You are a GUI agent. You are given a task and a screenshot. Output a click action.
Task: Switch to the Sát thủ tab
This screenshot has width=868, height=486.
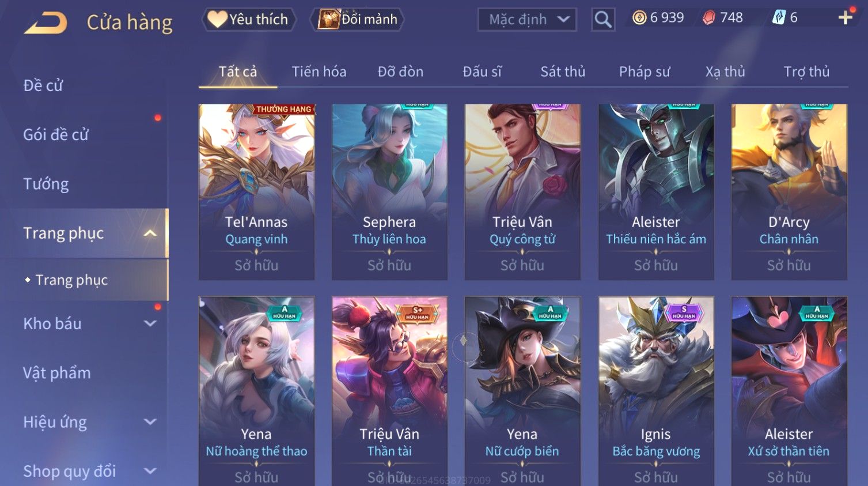click(x=563, y=71)
